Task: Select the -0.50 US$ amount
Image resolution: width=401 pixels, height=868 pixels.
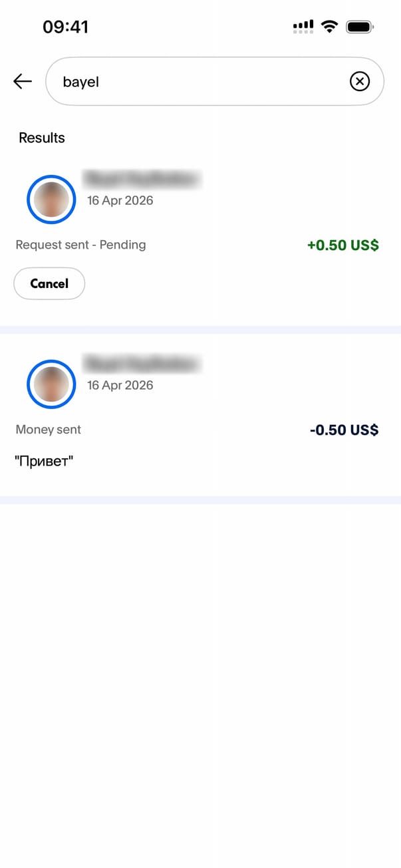Action: pyautogui.click(x=344, y=430)
